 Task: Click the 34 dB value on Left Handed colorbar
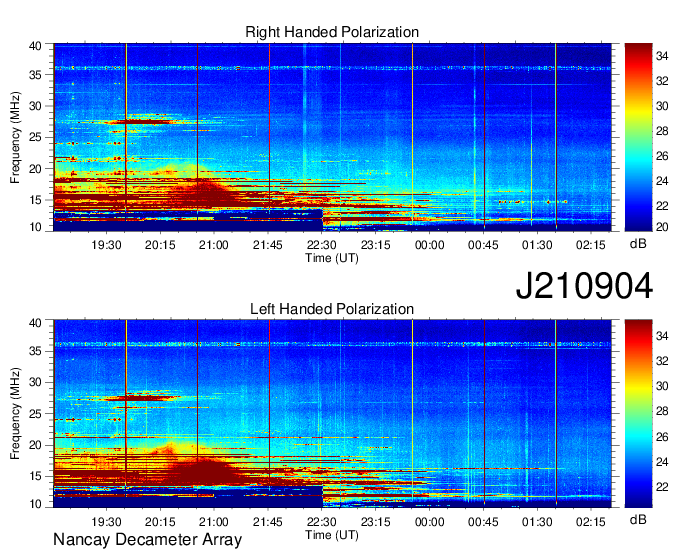(x=662, y=336)
